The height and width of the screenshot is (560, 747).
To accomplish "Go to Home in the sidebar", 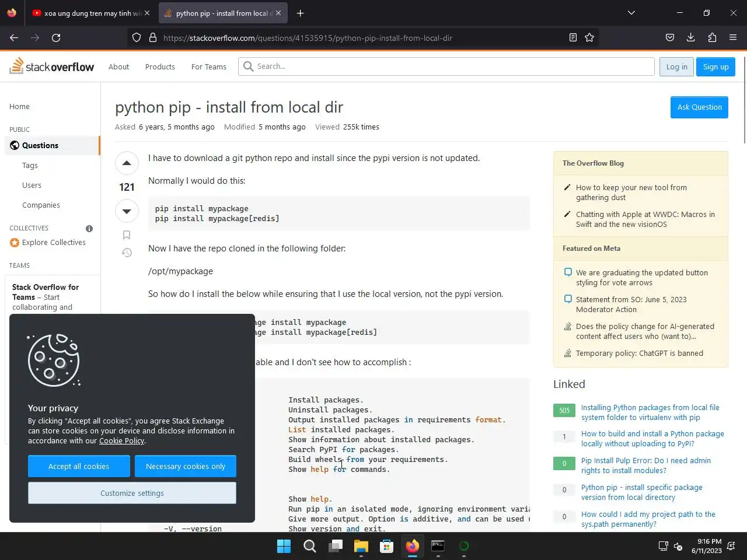I will (19, 106).
